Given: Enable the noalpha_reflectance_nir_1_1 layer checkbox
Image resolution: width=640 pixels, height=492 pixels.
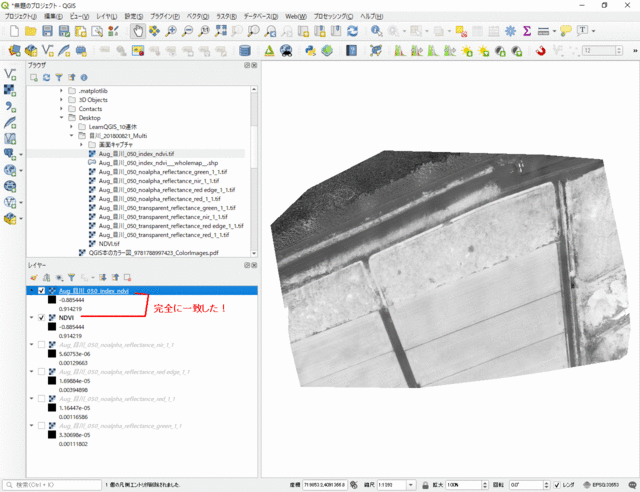Looking at the screenshot, I should click(x=41, y=345).
